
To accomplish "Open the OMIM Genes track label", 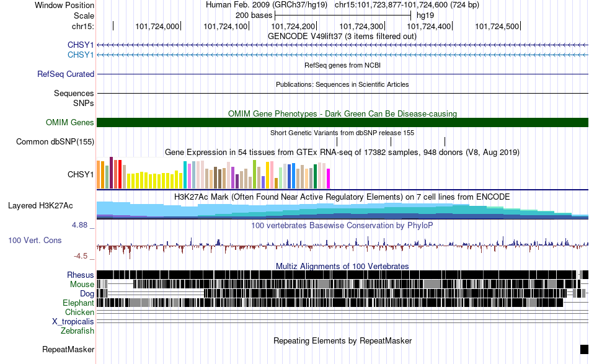I will tap(69, 122).
